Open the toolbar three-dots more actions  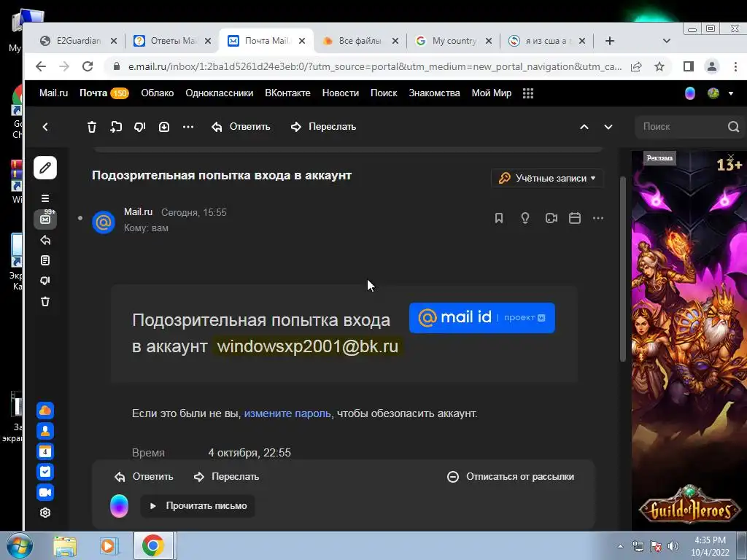click(188, 127)
